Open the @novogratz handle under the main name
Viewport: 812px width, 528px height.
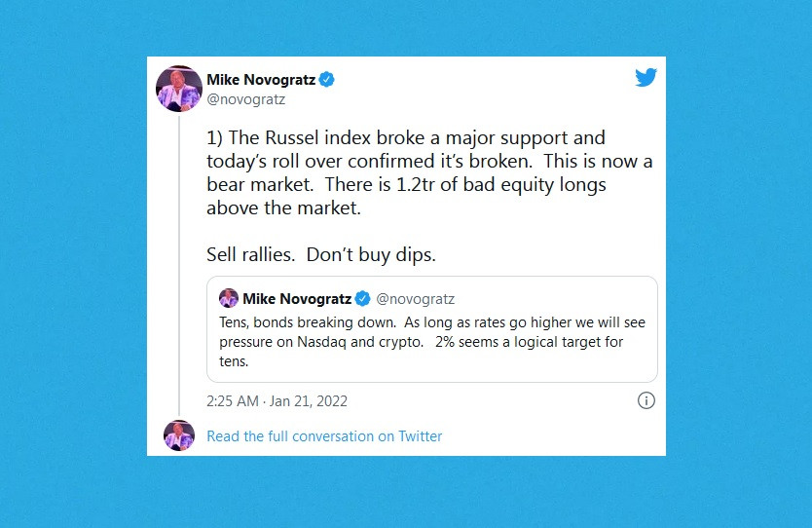pos(246,99)
